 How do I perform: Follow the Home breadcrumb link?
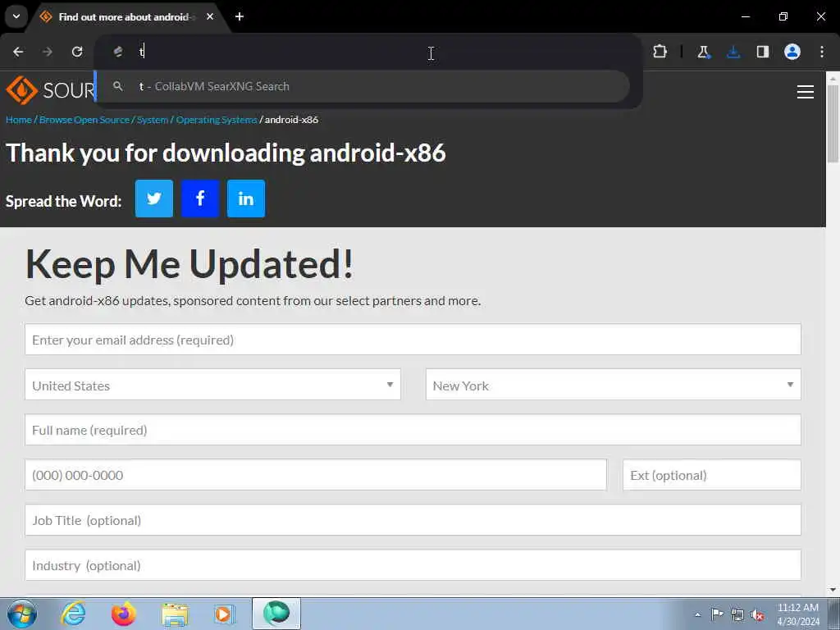[19, 120]
